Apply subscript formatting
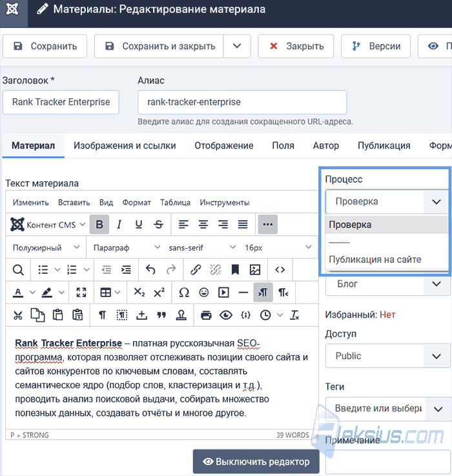Screen dimensions: 452x476 click(x=139, y=293)
